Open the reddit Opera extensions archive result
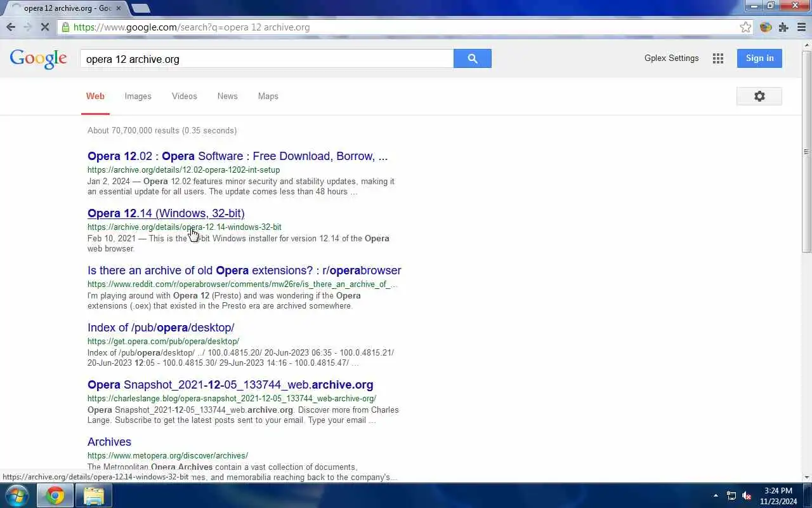The image size is (812, 508). click(244, 271)
